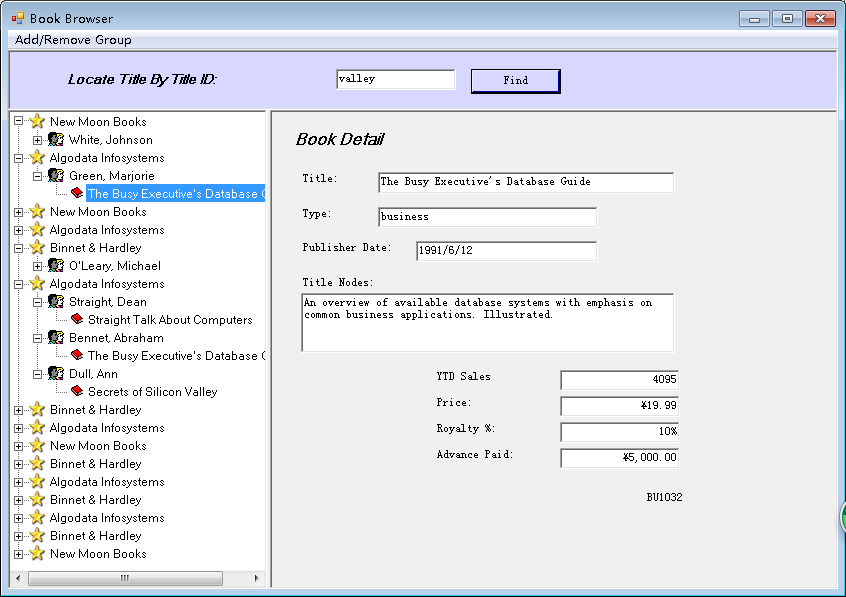Select the Dull, Ann tree row
Image resolution: width=846 pixels, height=597 pixels.
pyautogui.click(x=93, y=374)
